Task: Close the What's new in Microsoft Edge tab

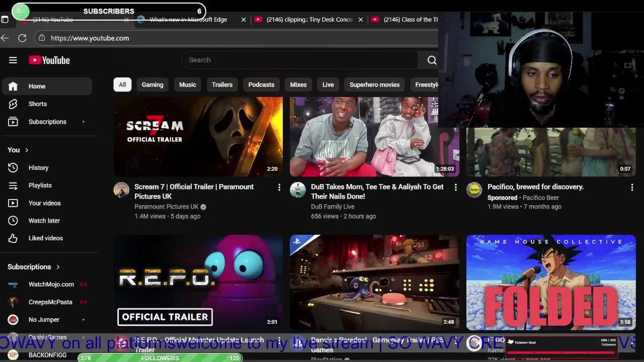Action: [x=244, y=20]
